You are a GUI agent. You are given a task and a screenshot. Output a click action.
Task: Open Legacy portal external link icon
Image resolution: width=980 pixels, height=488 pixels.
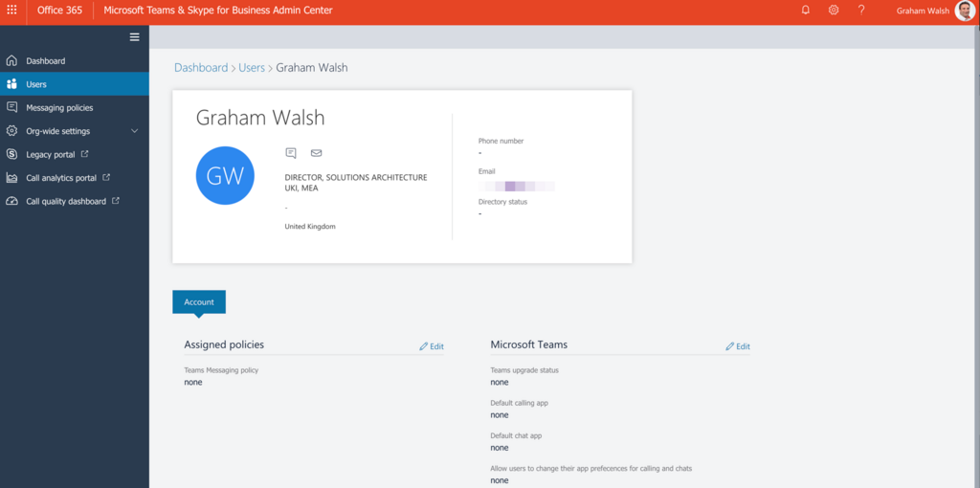(x=85, y=154)
